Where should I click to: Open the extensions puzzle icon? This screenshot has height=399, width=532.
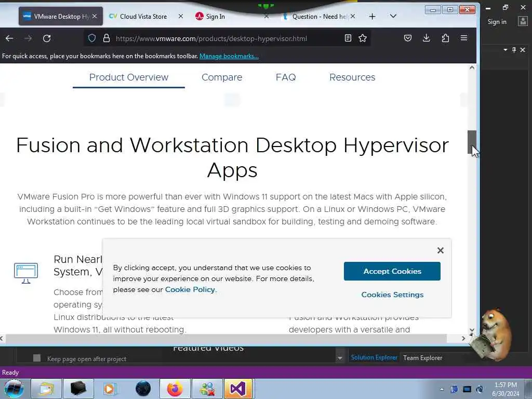445,38
